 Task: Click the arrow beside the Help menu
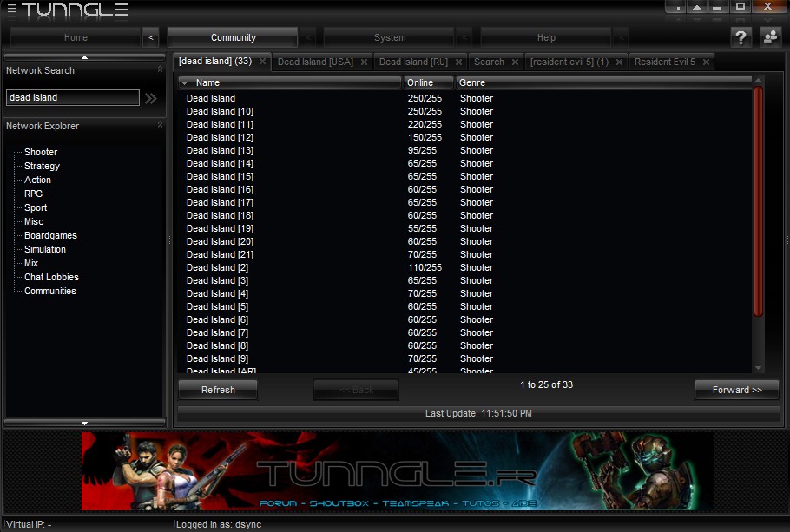[622, 38]
